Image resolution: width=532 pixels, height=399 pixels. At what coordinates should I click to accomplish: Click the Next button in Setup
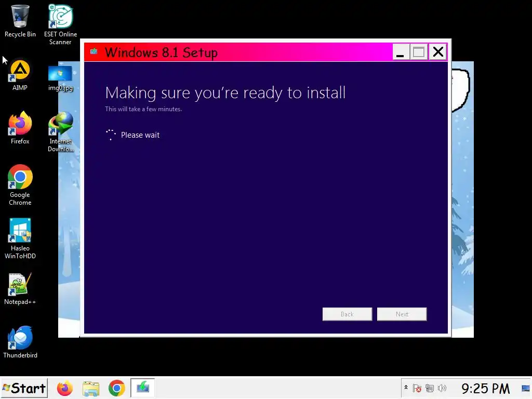[402, 314]
